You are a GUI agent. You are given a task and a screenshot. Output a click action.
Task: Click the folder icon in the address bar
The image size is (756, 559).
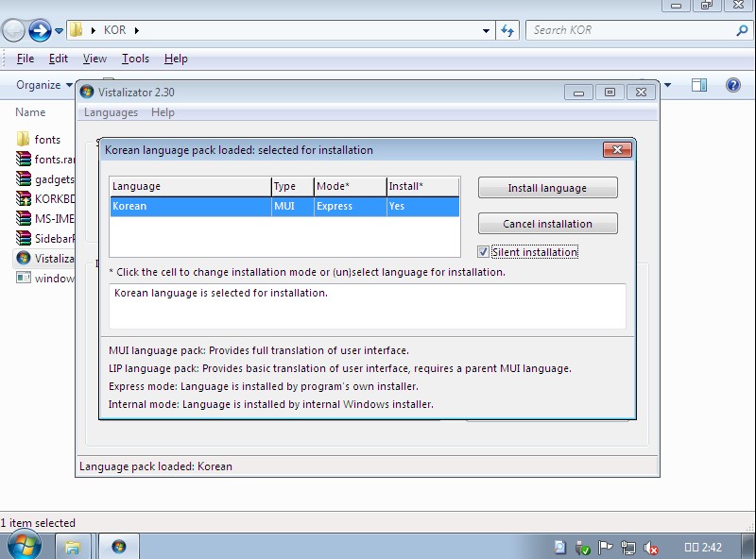click(x=76, y=30)
